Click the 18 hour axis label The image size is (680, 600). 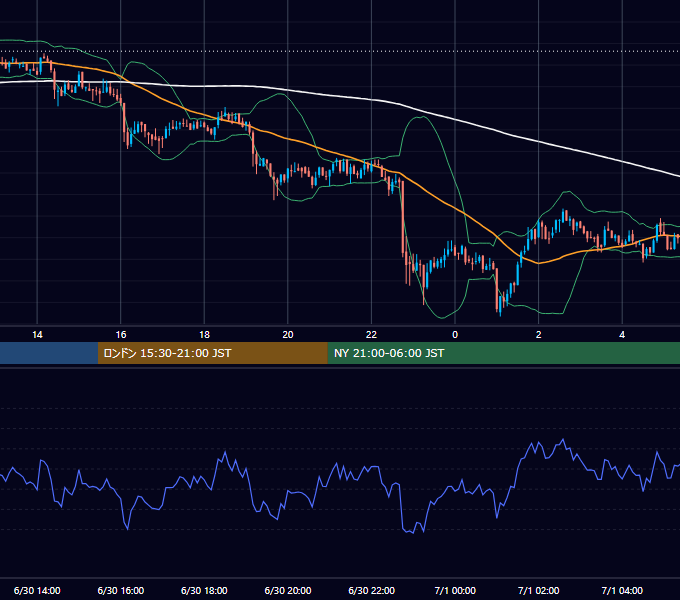tap(204, 335)
